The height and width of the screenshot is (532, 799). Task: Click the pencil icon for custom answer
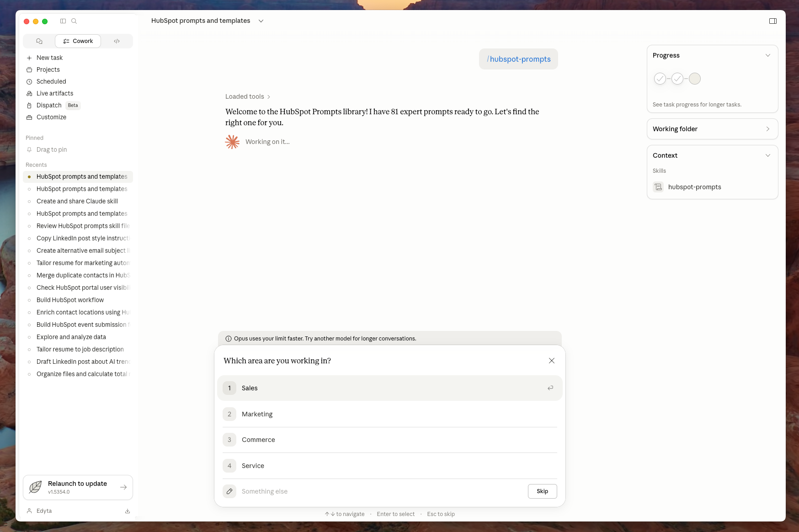pyautogui.click(x=229, y=491)
